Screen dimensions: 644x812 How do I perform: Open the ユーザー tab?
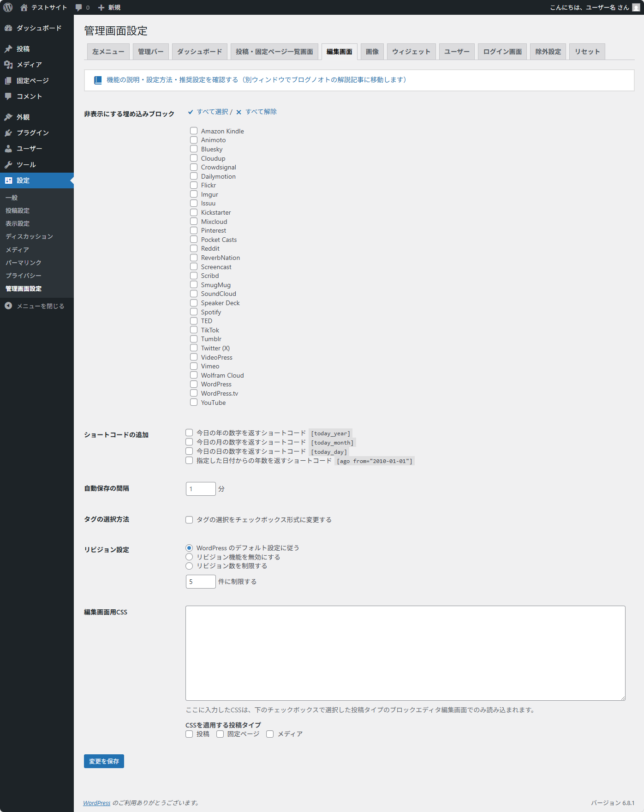(x=457, y=52)
